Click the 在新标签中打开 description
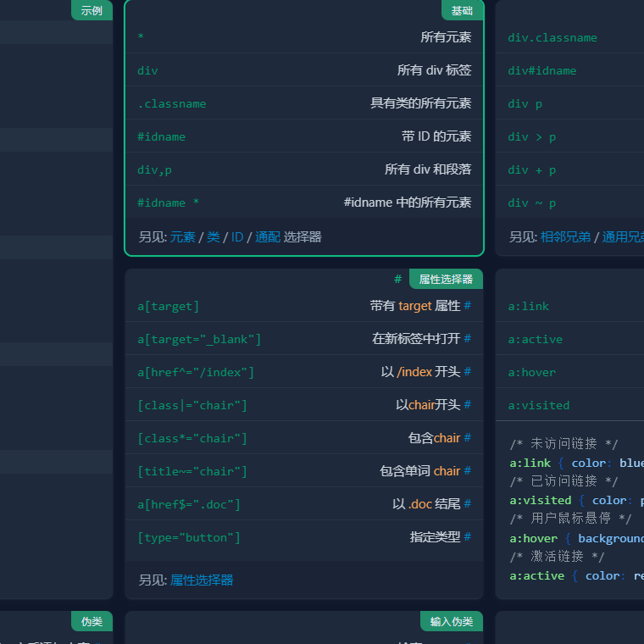The width and height of the screenshot is (644, 644). (416, 338)
